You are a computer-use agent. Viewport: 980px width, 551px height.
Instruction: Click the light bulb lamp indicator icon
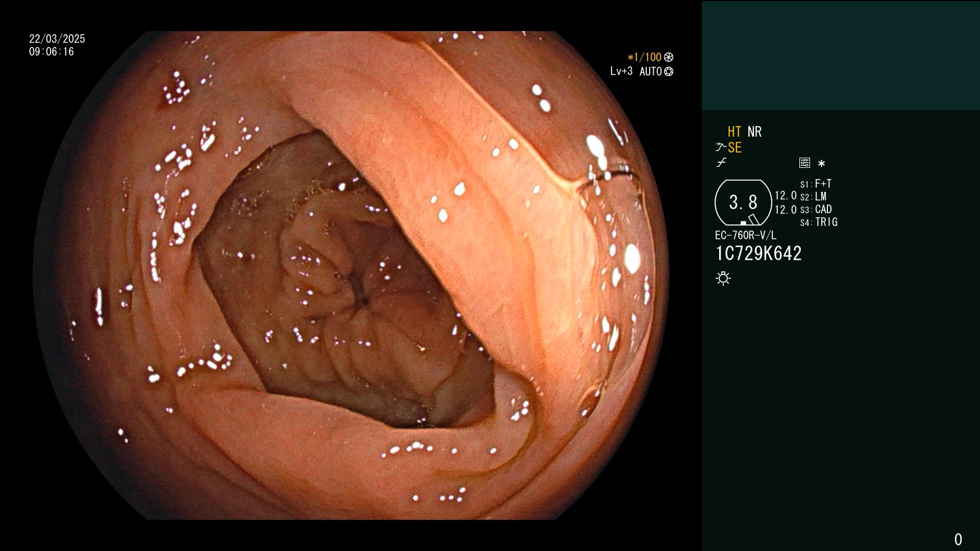[723, 279]
